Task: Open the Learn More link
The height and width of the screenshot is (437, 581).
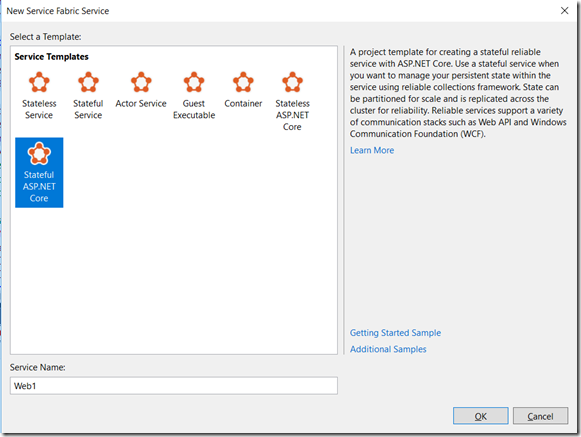Action: click(372, 150)
